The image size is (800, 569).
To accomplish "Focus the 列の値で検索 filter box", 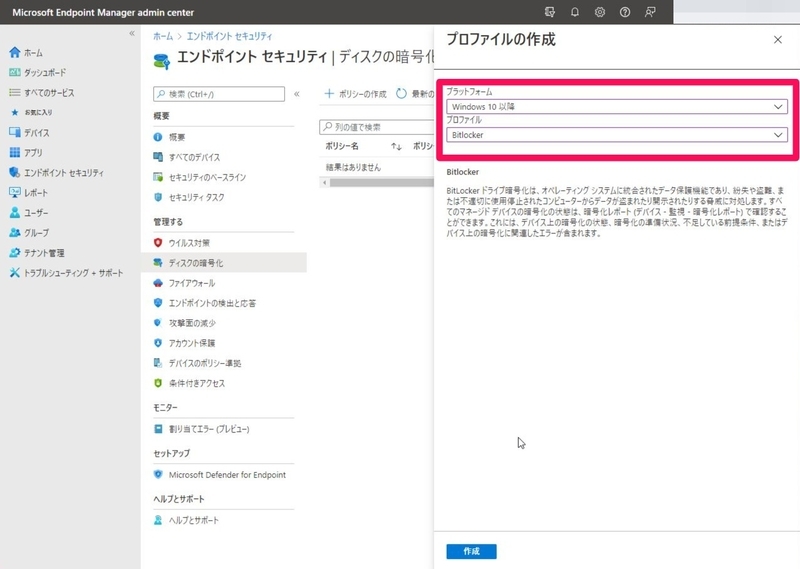I will 377,127.
